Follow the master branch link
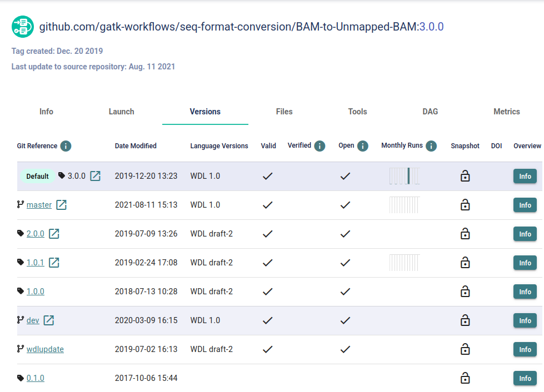544x392 pixels. (38, 205)
